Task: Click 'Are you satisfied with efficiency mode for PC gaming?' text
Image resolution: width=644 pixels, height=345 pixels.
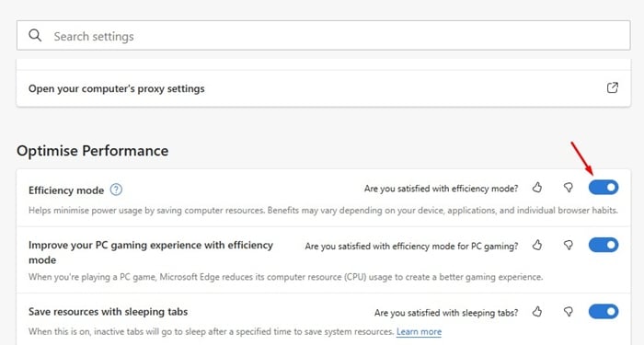Action: tap(411, 246)
